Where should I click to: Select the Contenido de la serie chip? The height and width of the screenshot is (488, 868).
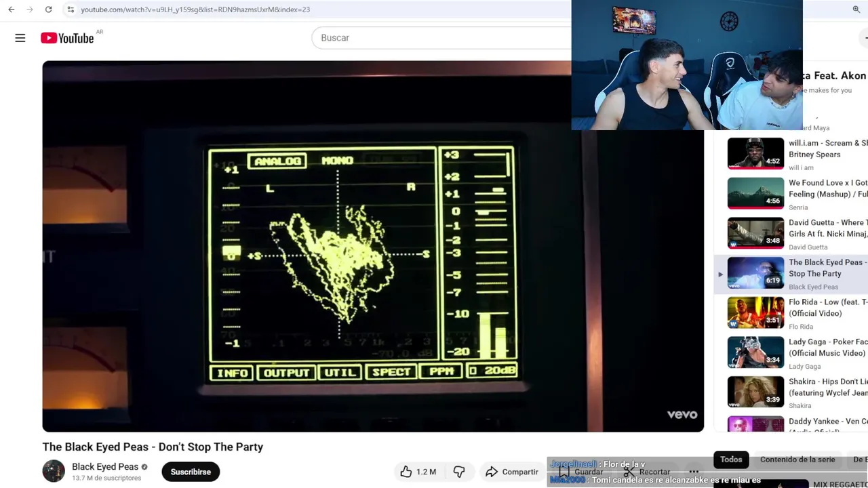click(x=797, y=460)
